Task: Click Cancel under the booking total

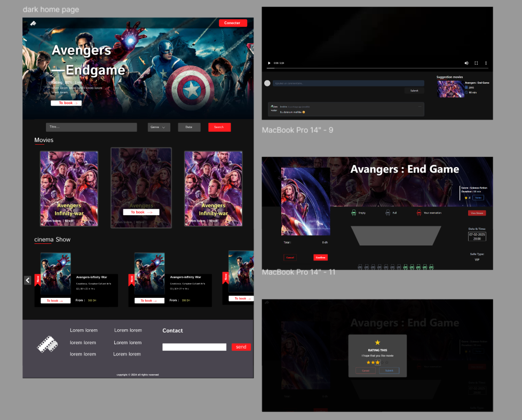Action: click(290, 257)
